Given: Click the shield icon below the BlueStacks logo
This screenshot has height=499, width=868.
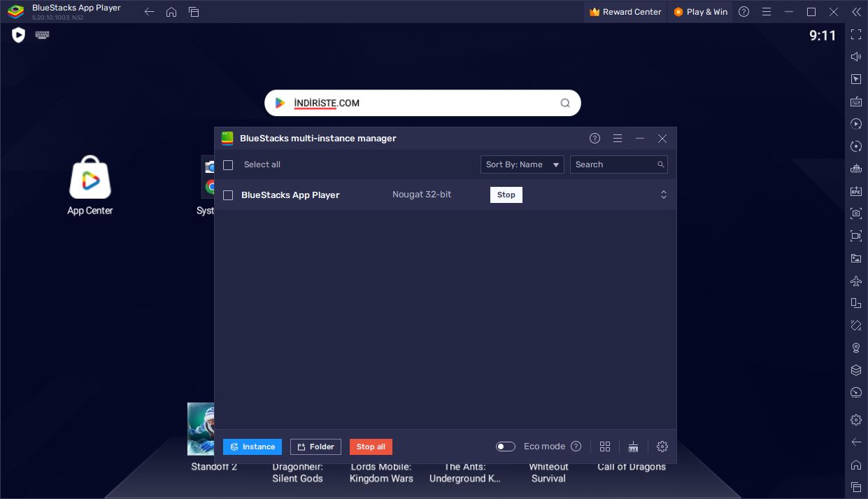Looking at the screenshot, I should pos(19,35).
